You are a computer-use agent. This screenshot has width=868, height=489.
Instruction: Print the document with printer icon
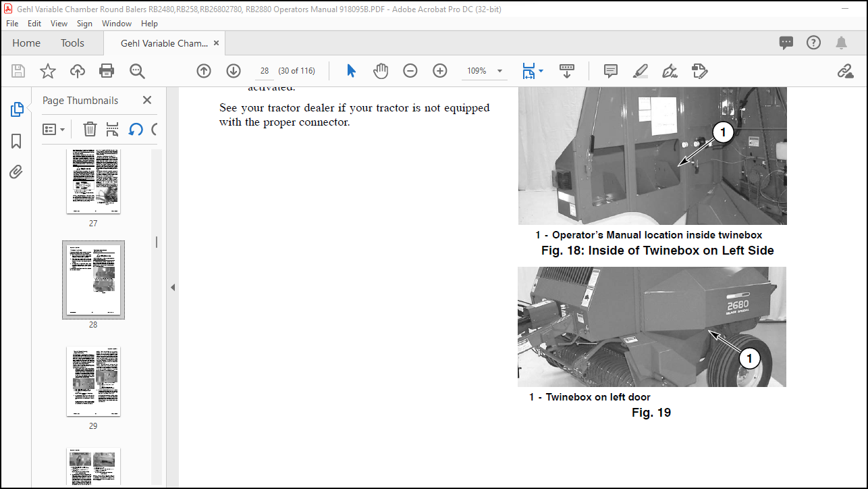pyautogui.click(x=107, y=71)
